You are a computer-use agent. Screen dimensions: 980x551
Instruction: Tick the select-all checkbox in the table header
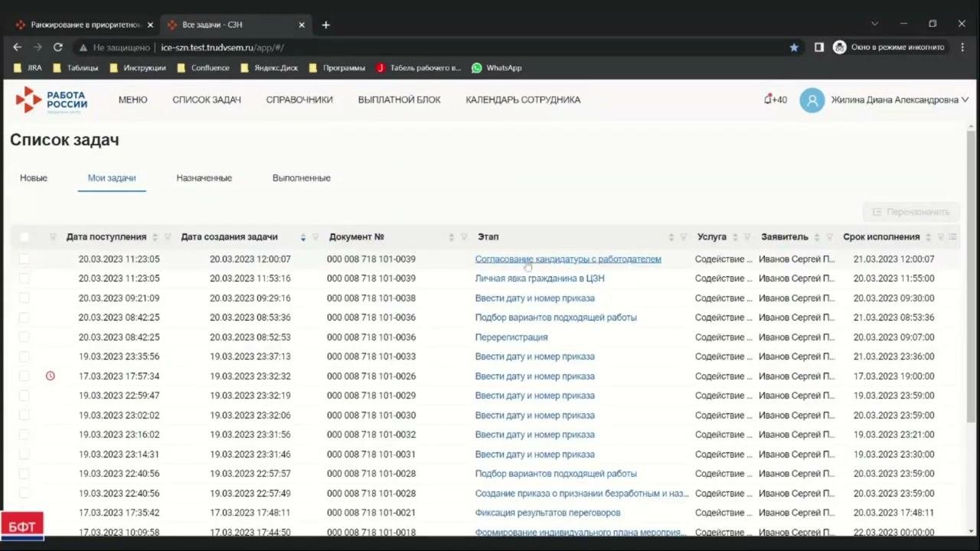click(x=24, y=237)
